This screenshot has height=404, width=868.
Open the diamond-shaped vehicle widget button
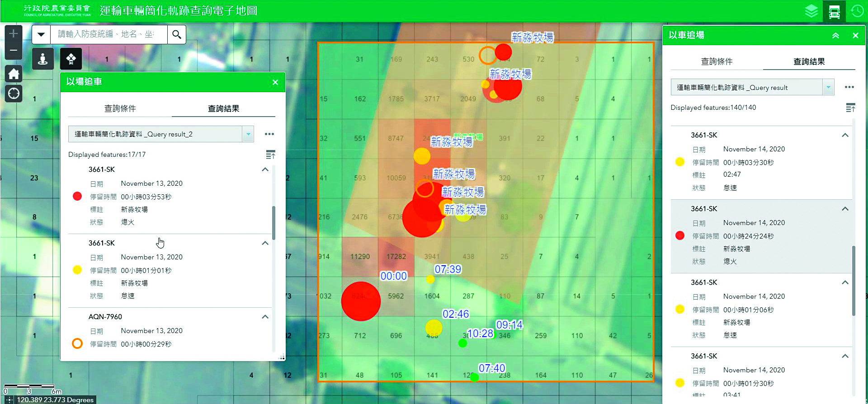(x=71, y=59)
